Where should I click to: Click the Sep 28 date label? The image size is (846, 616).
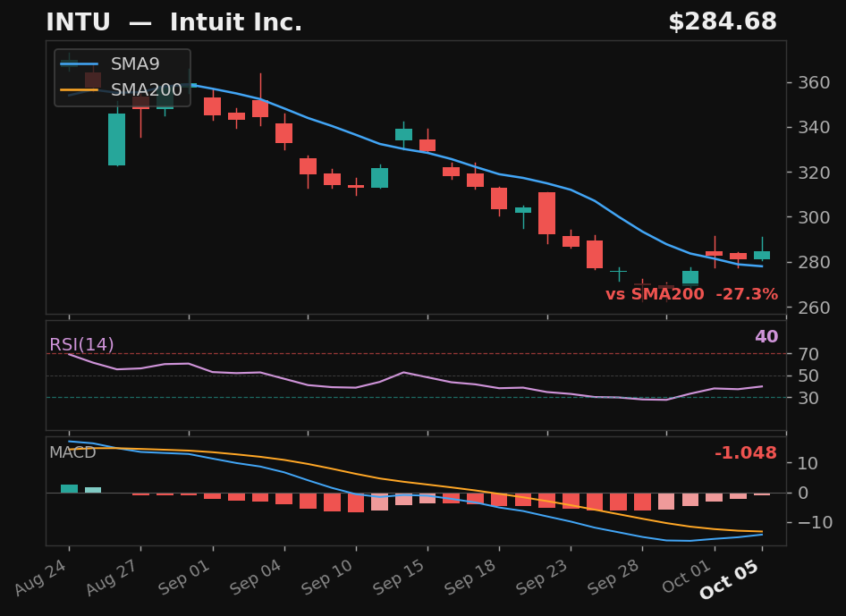pos(614,578)
